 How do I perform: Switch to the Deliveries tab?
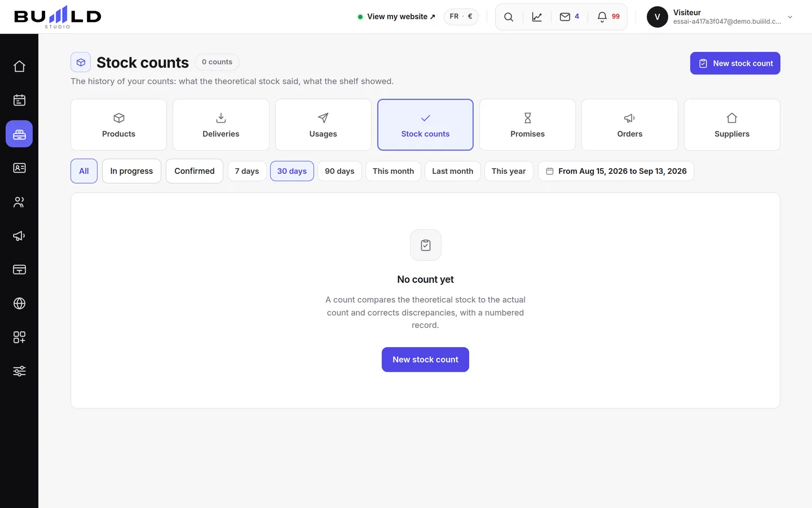coord(221,125)
